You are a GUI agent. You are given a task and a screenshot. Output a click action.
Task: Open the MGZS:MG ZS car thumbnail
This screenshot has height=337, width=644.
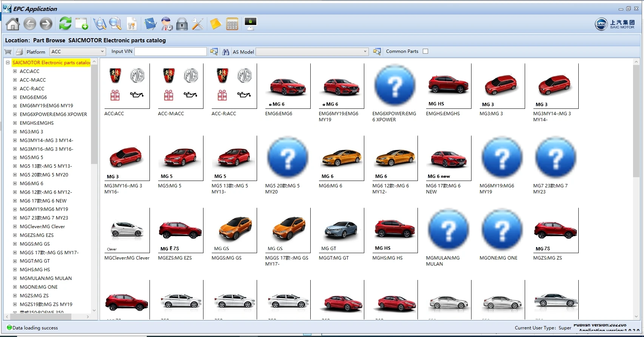555,230
